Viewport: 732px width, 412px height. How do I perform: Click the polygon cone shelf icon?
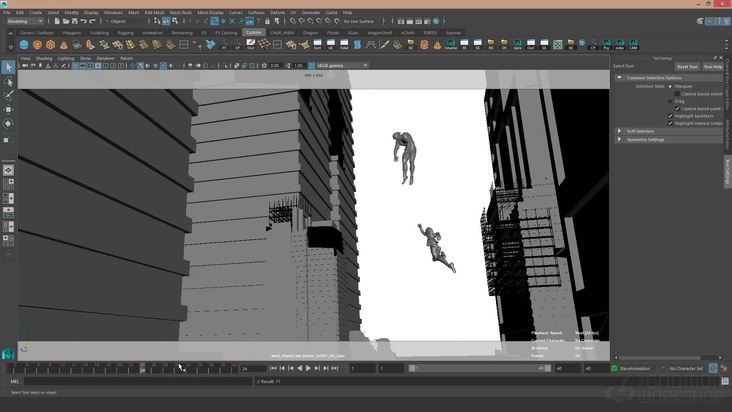[x=64, y=45]
